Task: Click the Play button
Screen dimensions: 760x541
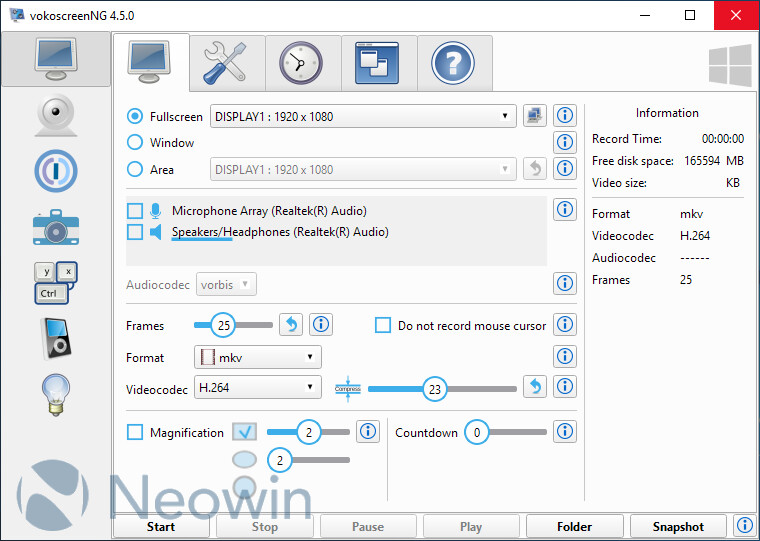Action: click(471, 526)
